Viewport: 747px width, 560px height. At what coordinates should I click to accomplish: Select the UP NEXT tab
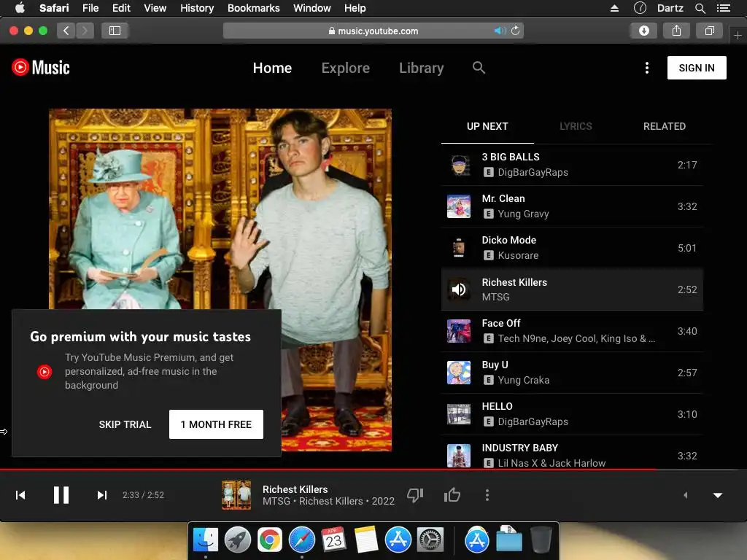(x=487, y=126)
